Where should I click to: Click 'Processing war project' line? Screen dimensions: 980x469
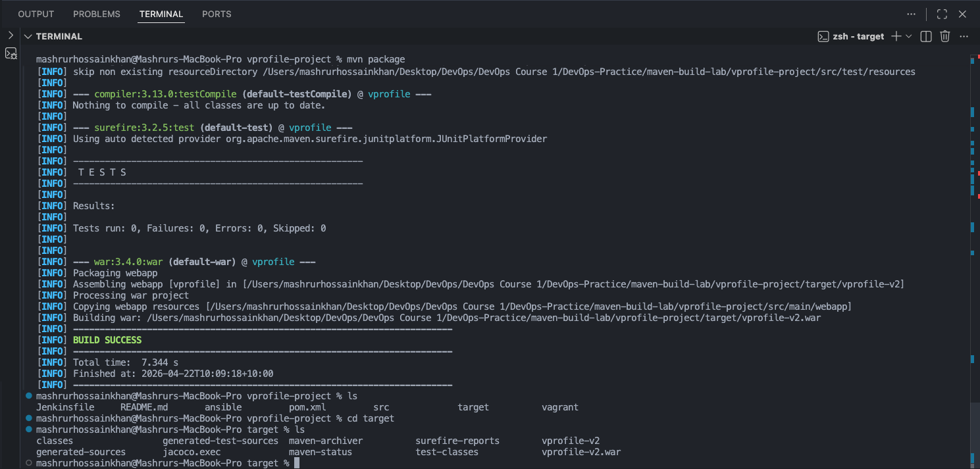[130, 295]
